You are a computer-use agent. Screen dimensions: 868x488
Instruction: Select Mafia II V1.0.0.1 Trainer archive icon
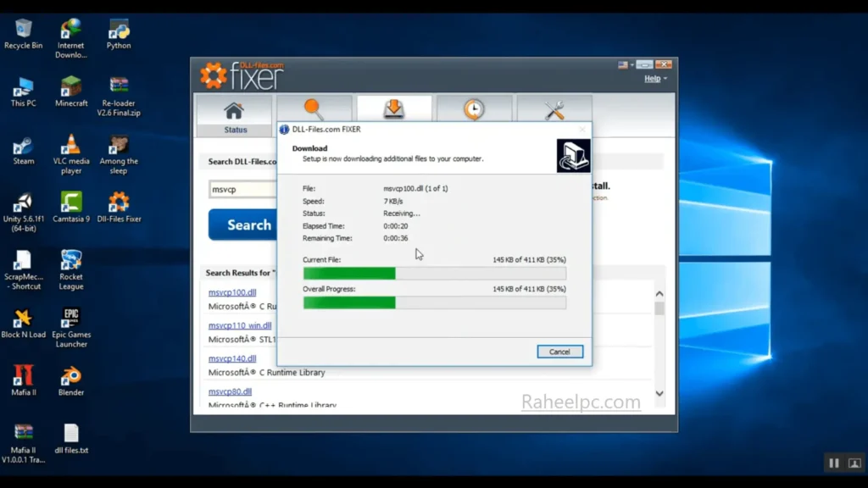pyautogui.click(x=23, y=442)
